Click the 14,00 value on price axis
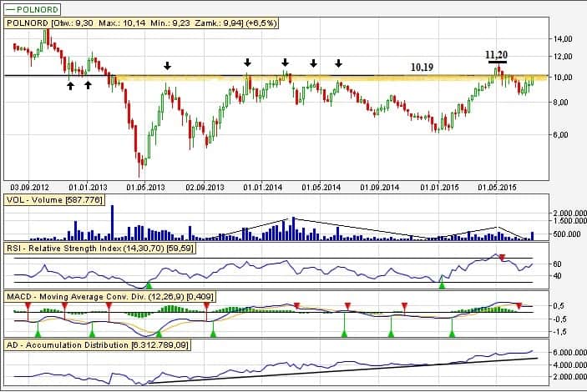 coord(565,39)
